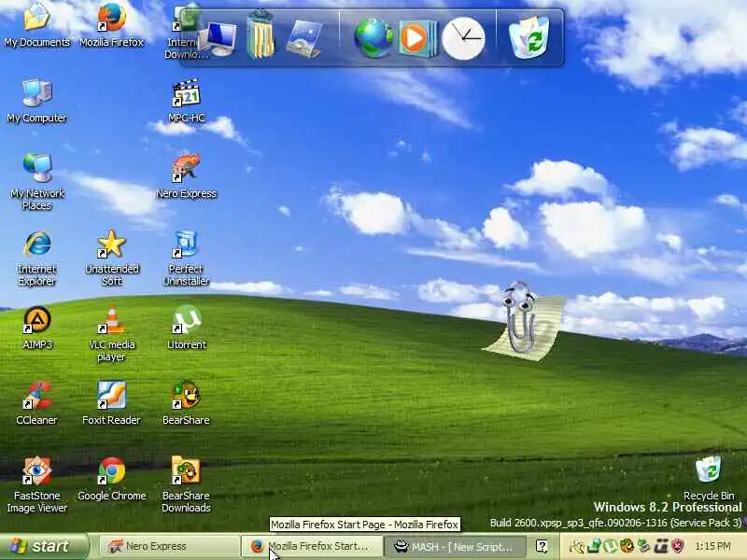Select the FastStone Image Viewer shortcut
This screenshot has width=747, height=560.
[x=36, y=484]
